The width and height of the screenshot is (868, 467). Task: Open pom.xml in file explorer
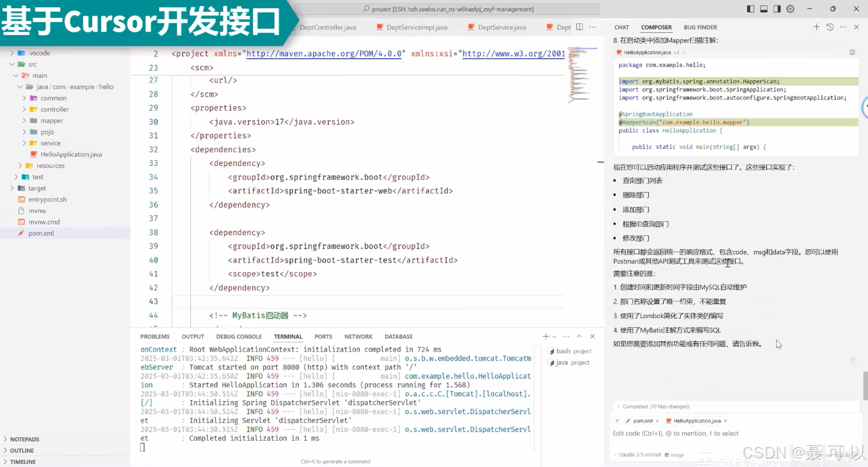click(x=41, y=233)
